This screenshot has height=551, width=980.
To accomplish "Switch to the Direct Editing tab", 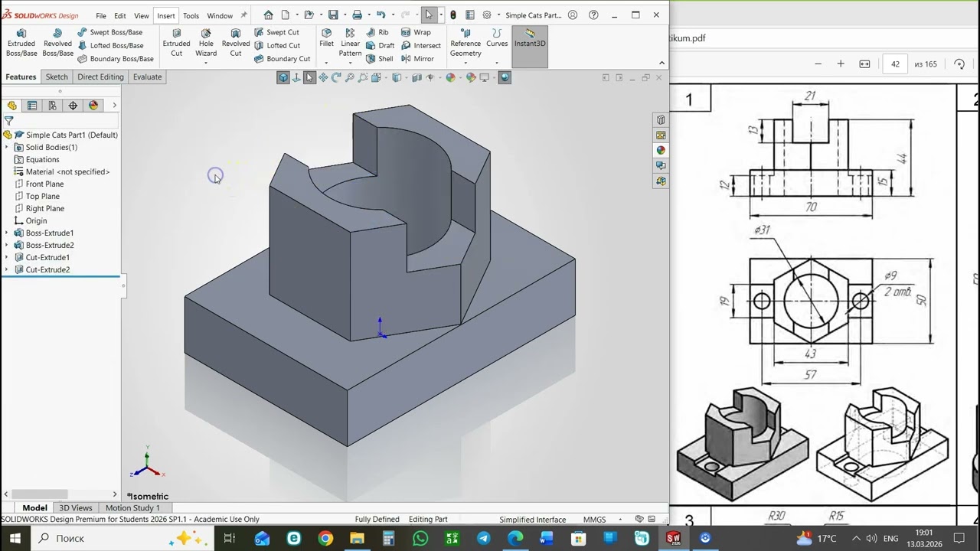I will click(x=100, y=77).
